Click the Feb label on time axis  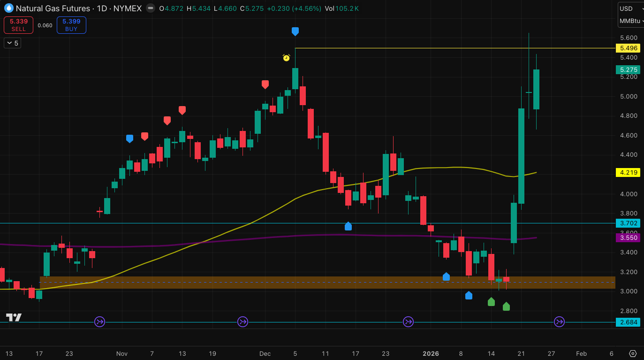click(x=581, y=353)
